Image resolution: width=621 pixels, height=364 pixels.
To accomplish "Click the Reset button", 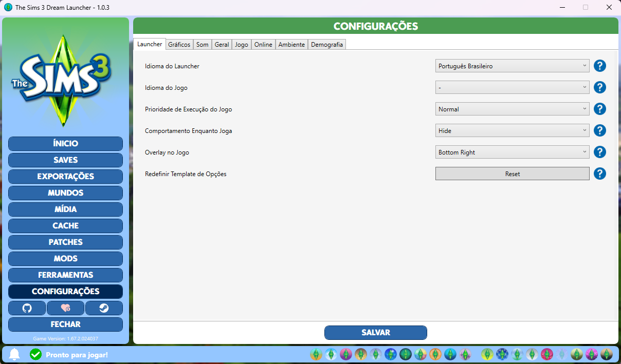I will (x=513, y=174).
